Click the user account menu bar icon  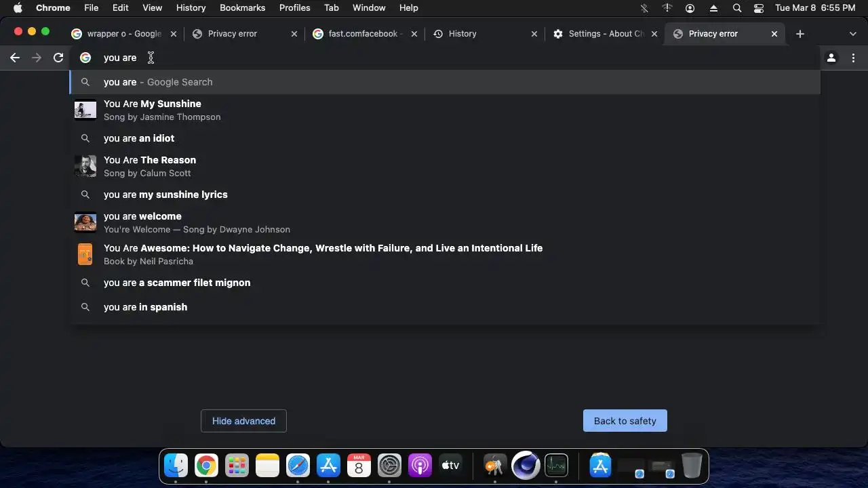point(690,8)
